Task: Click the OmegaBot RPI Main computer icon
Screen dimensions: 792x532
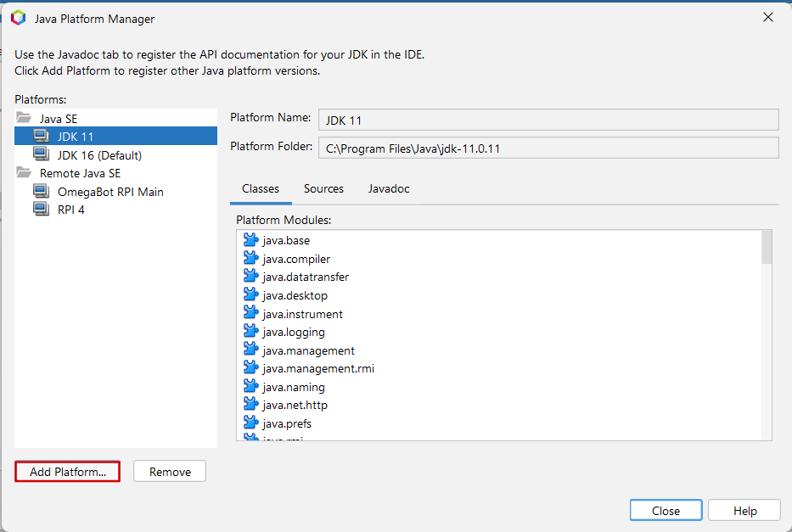Action: pos(42,191)
